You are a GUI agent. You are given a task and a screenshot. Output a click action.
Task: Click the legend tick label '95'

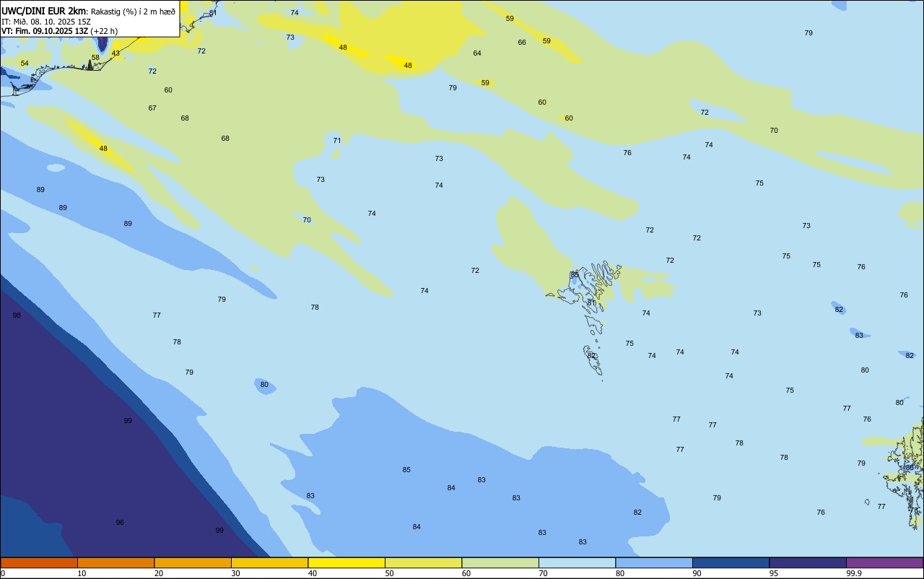[775, 573]
